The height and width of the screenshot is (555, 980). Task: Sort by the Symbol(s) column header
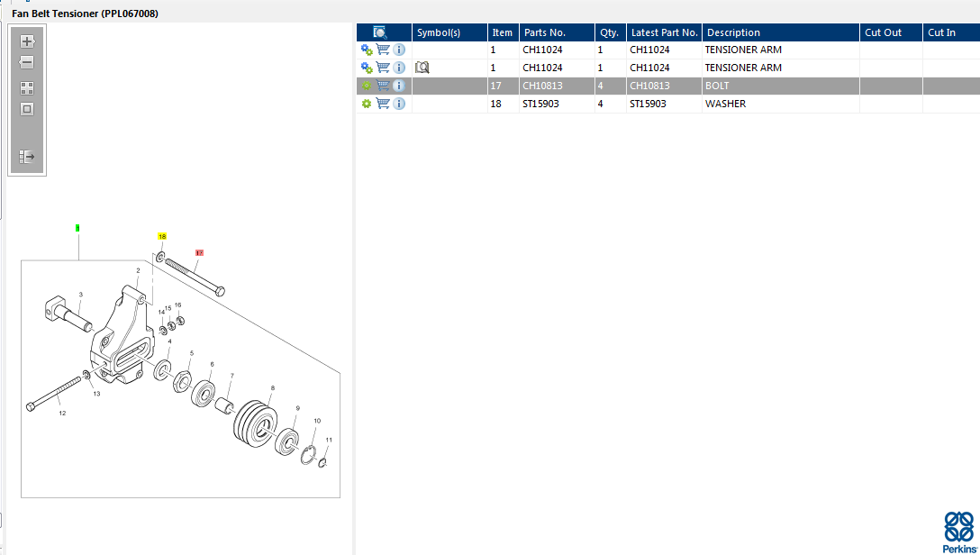pos(449,32)
